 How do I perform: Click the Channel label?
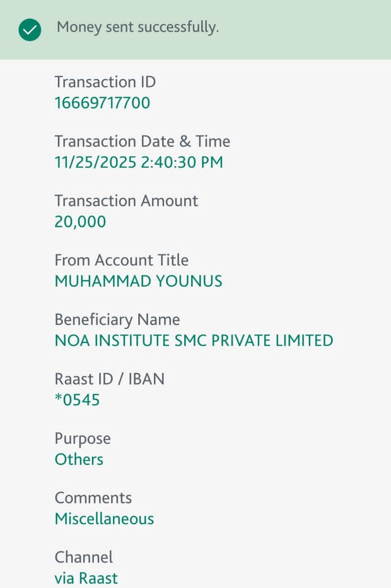[x=84, y=557]
